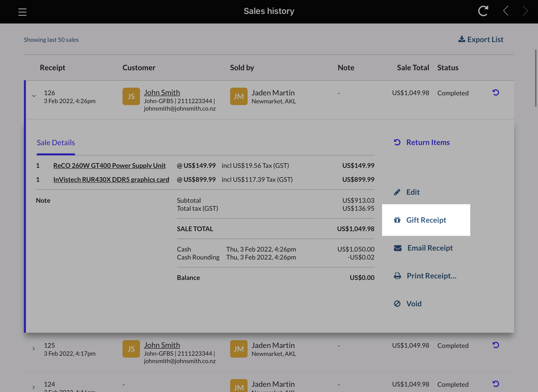Click the Void action icon
The width and height of the screenshot is (538, 392).
tap(397, 304)
